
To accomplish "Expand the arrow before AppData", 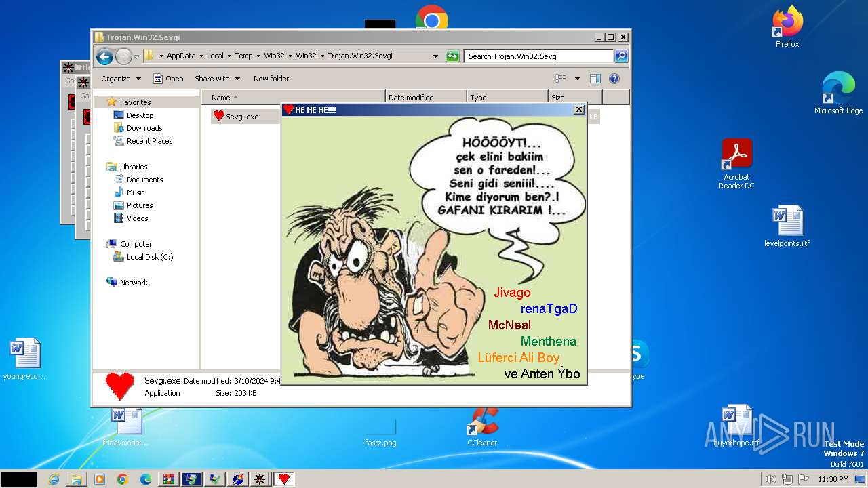I will [x=161, y=56].
